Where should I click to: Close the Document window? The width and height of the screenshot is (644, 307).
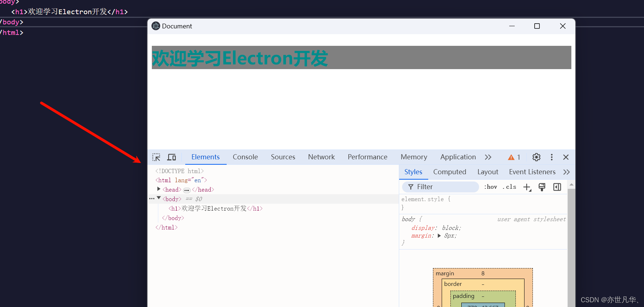563,26
